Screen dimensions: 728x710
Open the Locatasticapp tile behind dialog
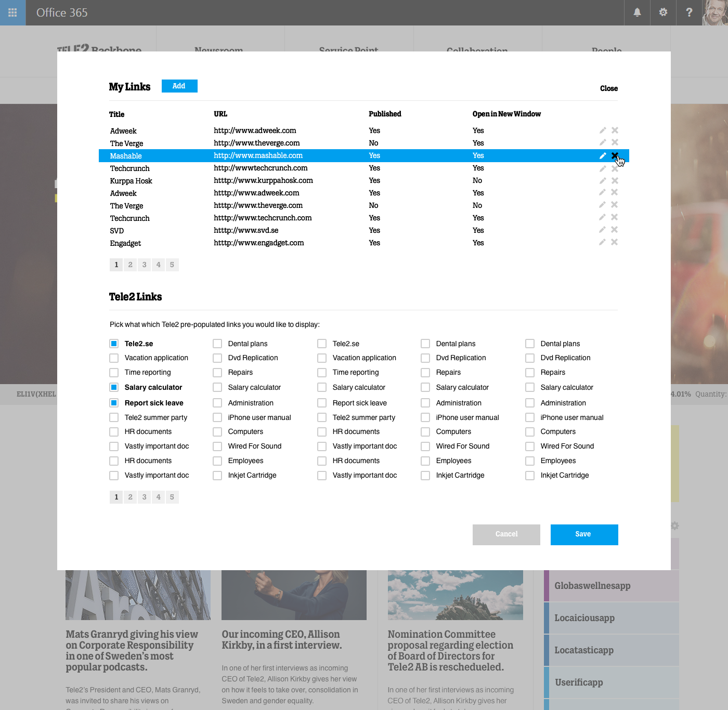coord(612,650)
